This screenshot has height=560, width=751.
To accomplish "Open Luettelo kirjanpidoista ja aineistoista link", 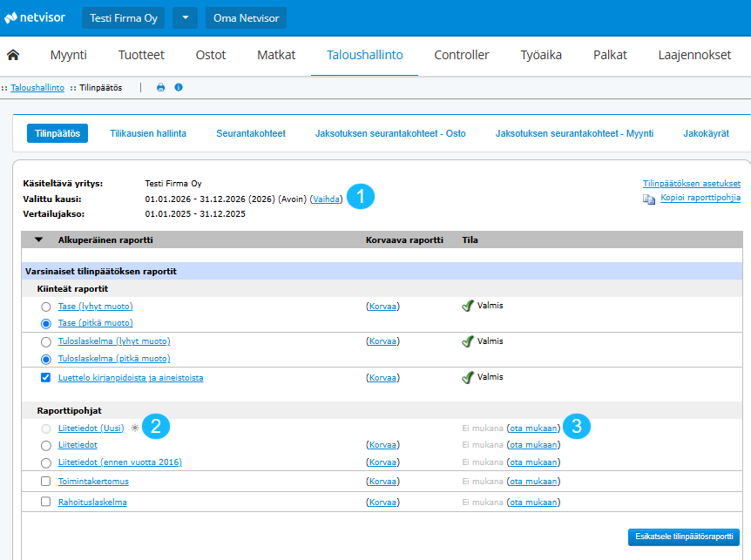I will coord(131,378).
